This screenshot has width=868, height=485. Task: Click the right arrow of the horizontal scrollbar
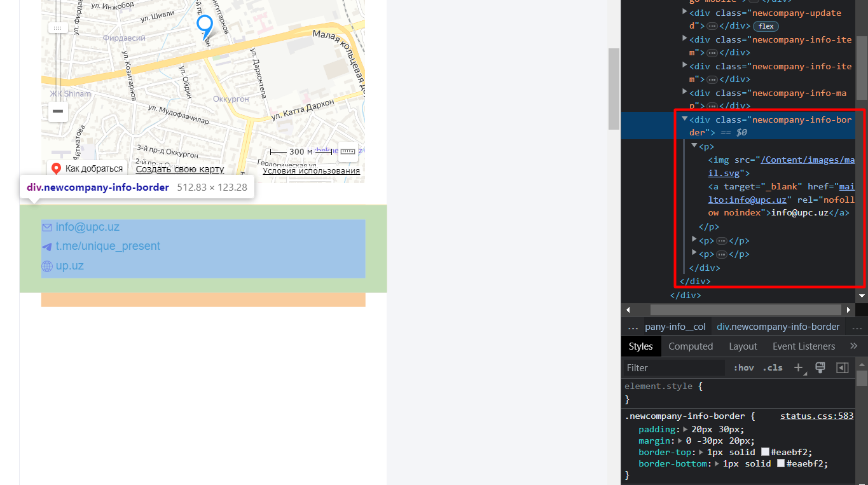pyautogui.click(x=848, y=310)
